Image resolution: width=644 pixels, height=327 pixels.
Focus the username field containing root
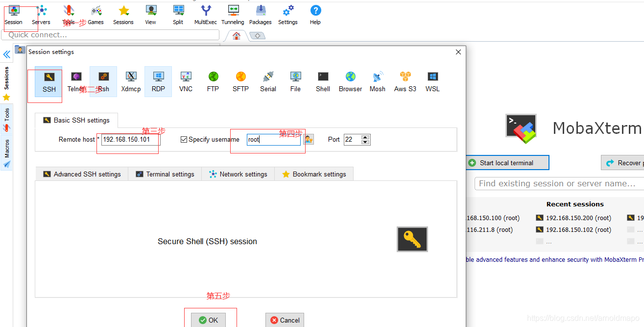click(274, 140)
